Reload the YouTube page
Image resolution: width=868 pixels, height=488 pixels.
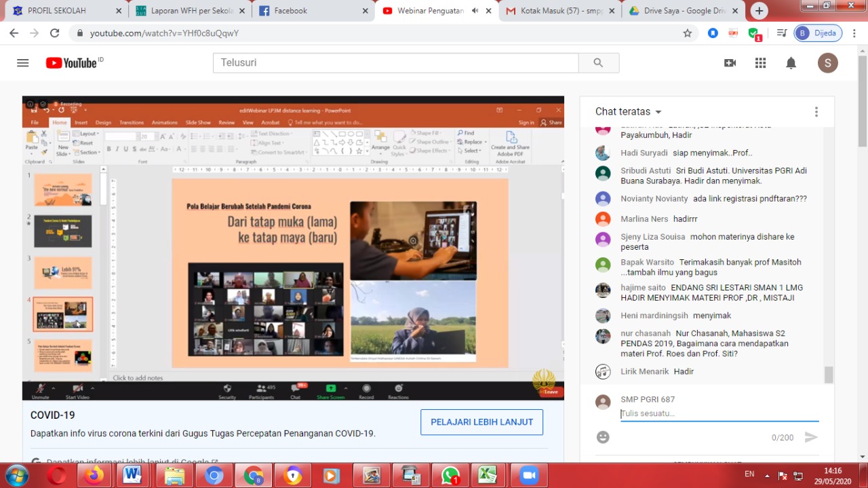coord(55,33)
